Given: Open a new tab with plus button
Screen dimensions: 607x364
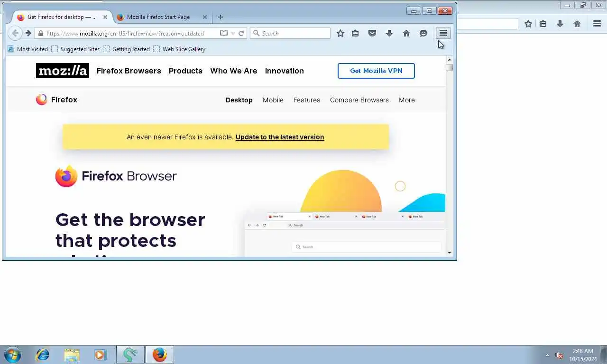Looking at the screenshot, I should click(x=221, y=17).
